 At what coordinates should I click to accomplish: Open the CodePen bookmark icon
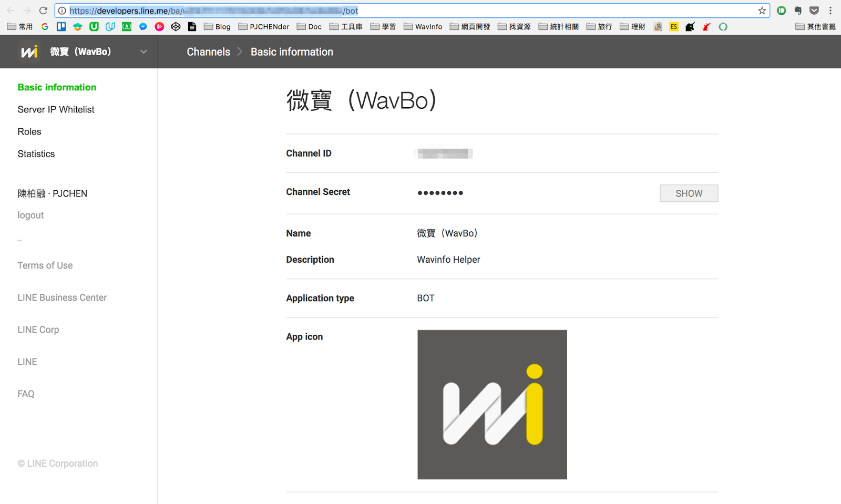(x=176, y=26)
